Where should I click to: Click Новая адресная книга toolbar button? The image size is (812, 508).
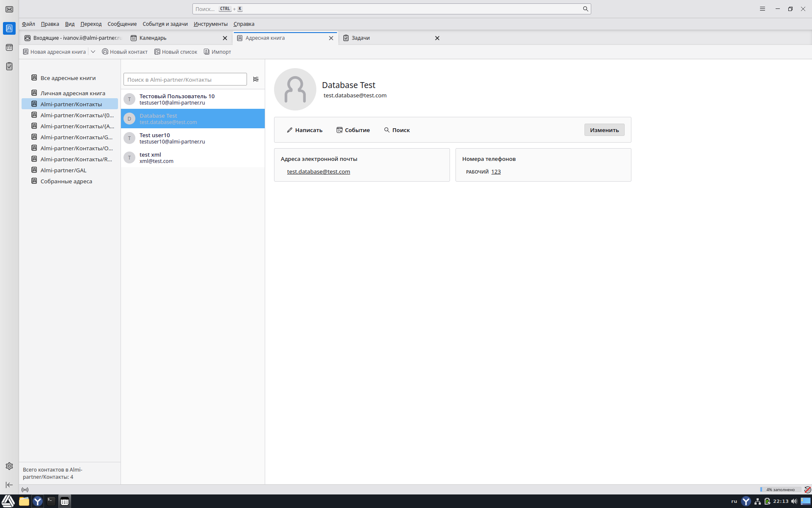coord(54,52)
